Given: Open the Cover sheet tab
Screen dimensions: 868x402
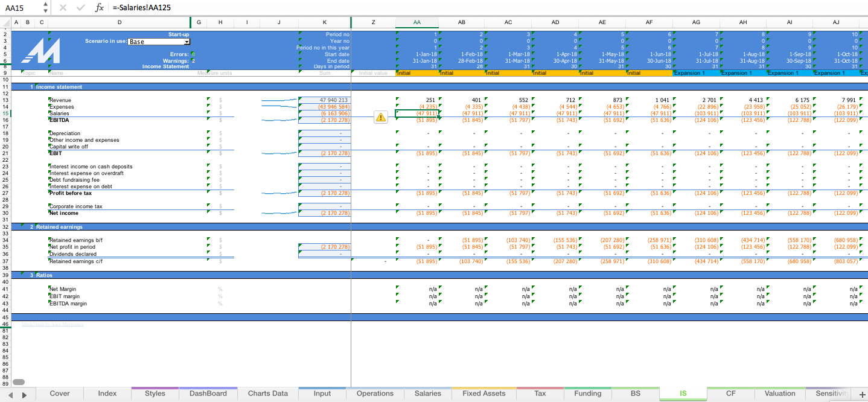Looking at the screenshot, I should (x=59, y=393).
